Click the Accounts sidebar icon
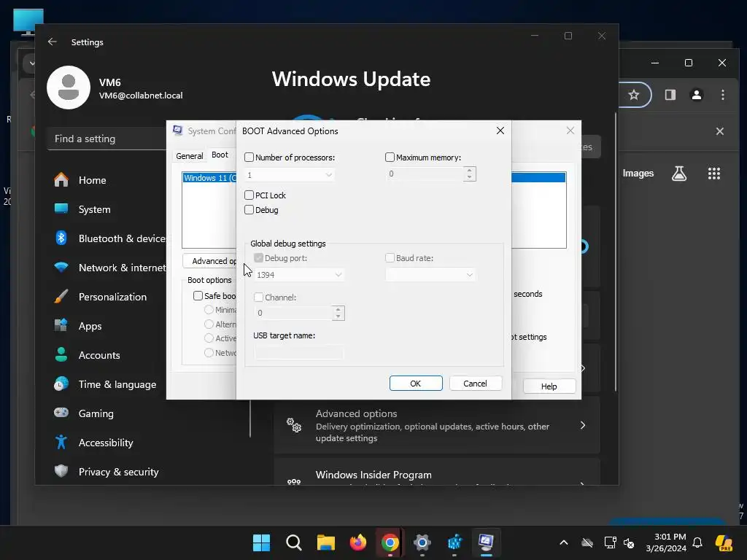The image size is (747, 560). (61, 355)
